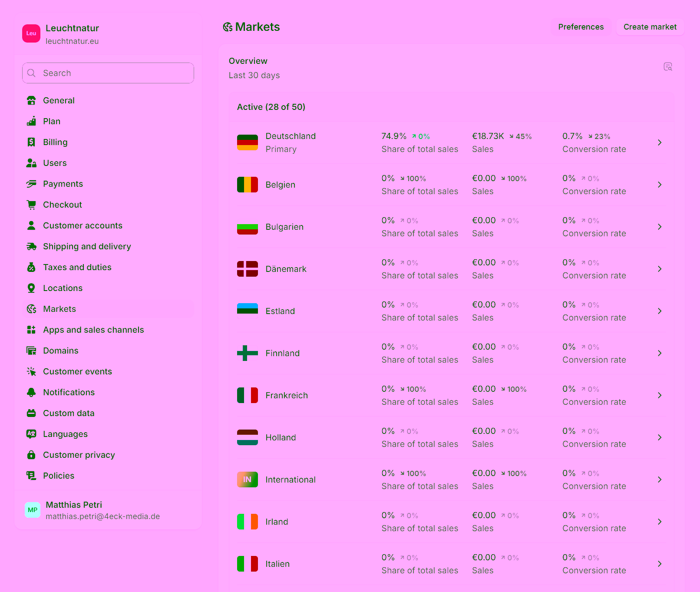Expand the Frankreich market row
The height and width of the screenshot is (592, 700).
(x=660, y=395)
